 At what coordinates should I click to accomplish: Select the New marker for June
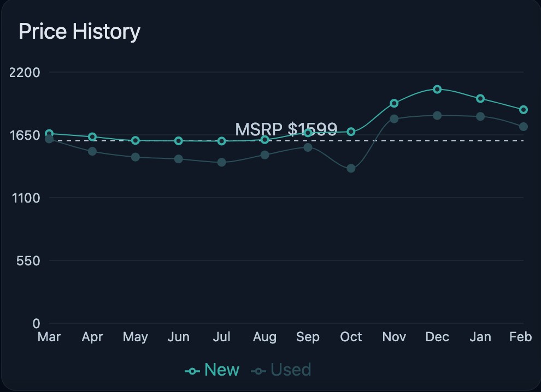click(178, 141)
